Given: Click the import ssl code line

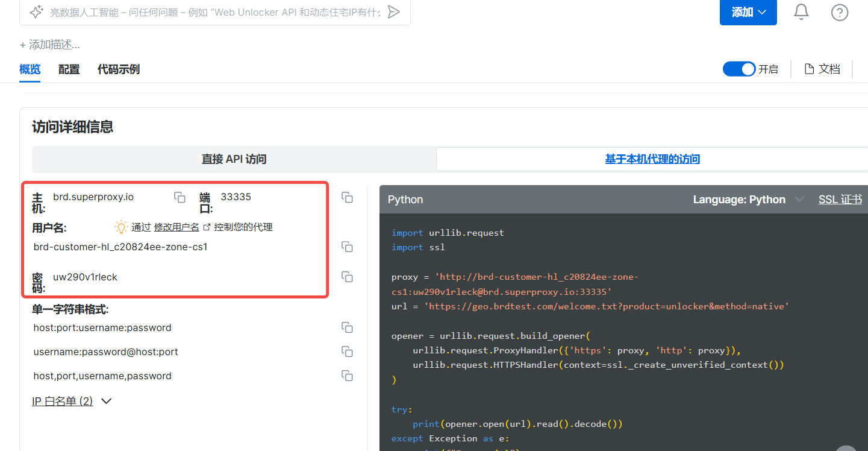Looking at the screenshot, I should (x=418, y=247).
